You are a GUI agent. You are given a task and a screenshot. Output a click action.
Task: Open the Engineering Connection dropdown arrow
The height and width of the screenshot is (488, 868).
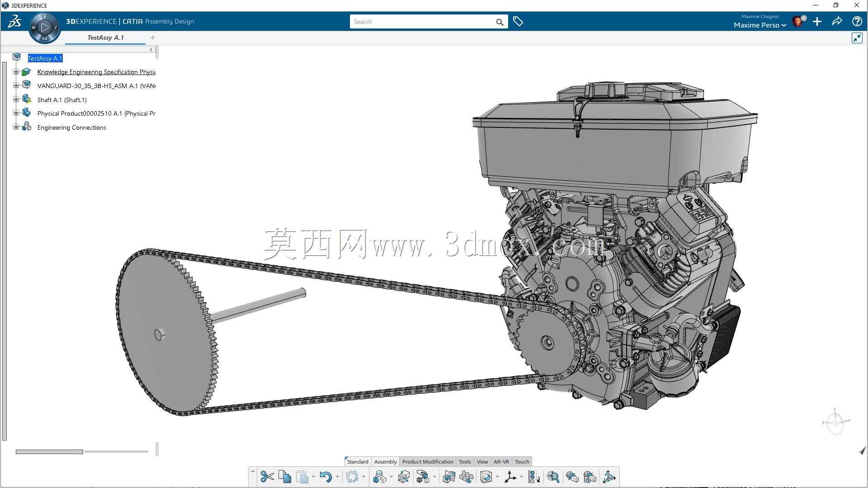[x=391, y=477]
